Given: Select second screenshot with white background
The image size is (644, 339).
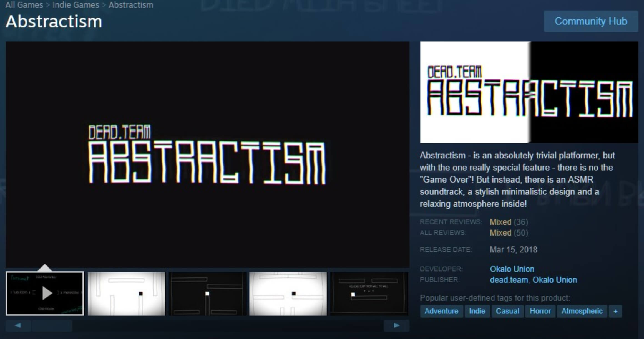Looking at the screenshot, I should click(126, 293).
